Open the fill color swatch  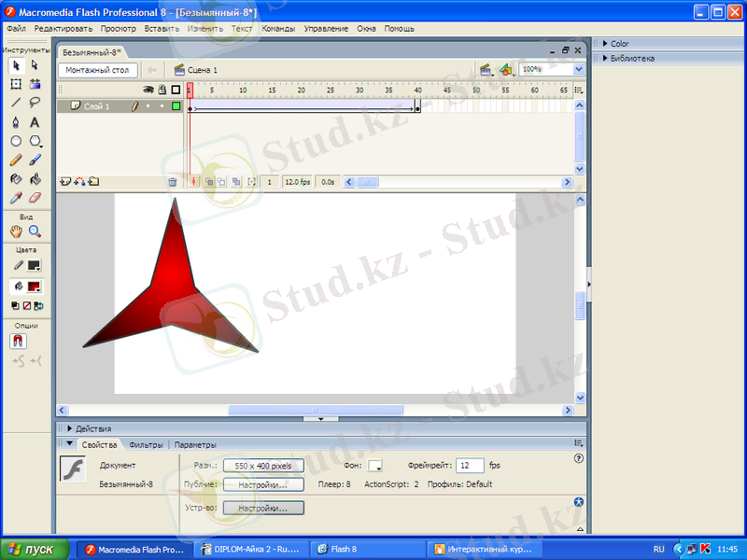click(x=34, y=287)
